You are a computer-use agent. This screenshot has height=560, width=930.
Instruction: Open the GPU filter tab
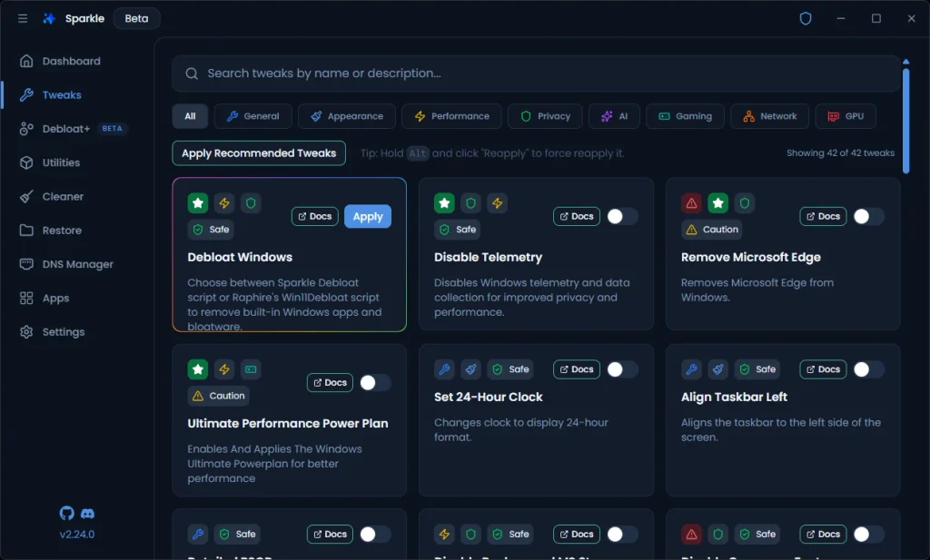pos(846,116)
